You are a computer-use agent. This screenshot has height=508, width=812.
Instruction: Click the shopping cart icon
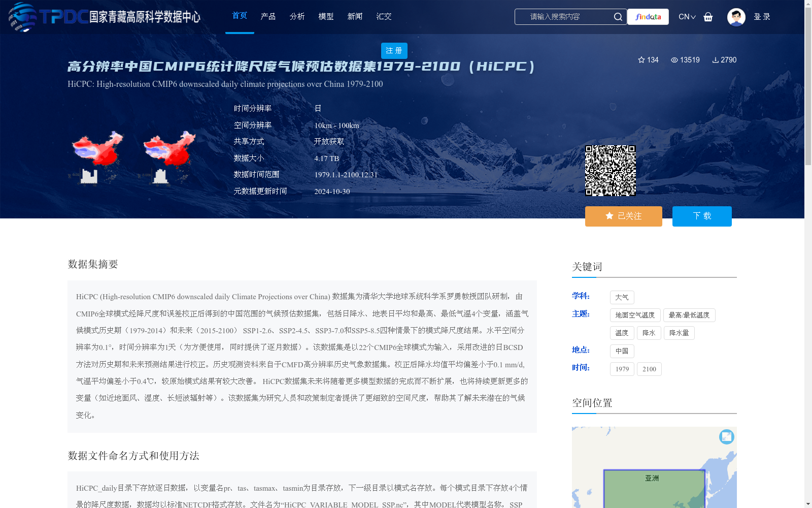click(x=708, y=17)
